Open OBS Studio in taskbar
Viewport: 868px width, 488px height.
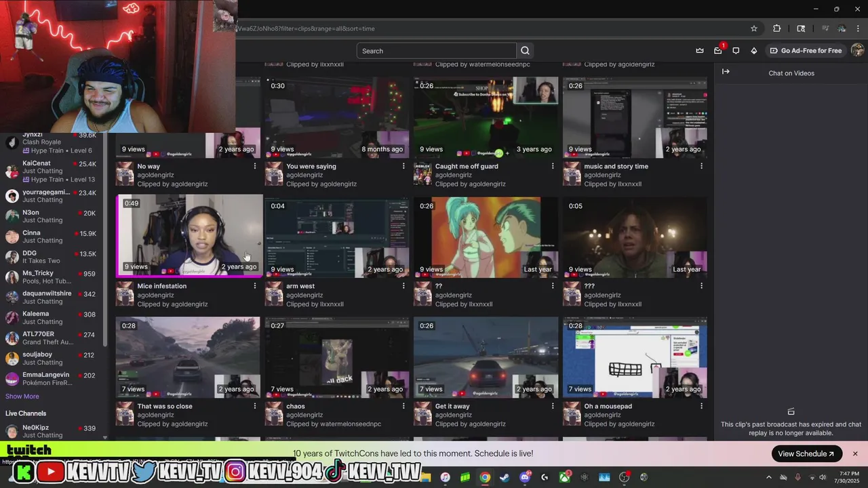tap(625, 477)
